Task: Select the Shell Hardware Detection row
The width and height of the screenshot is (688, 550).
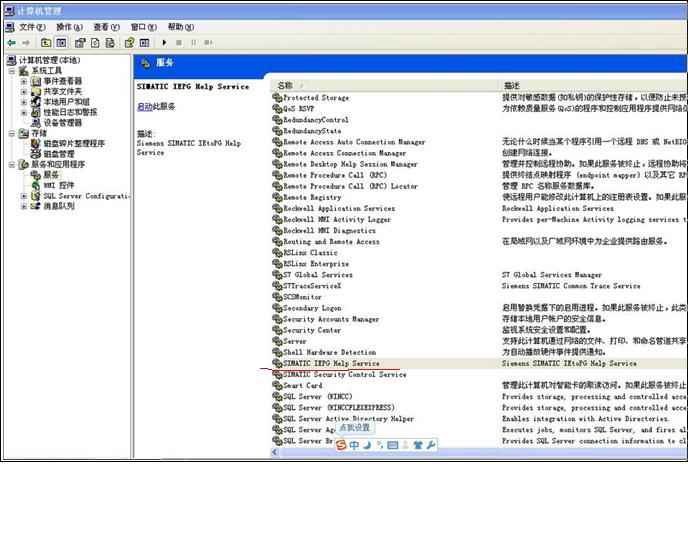Action: click(x=478, y=352)
